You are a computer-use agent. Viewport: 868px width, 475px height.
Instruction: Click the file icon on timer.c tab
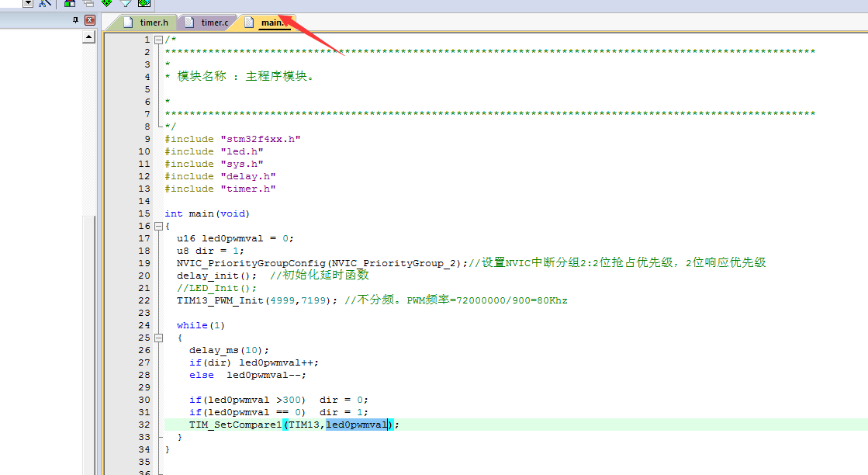click(189, 23)
